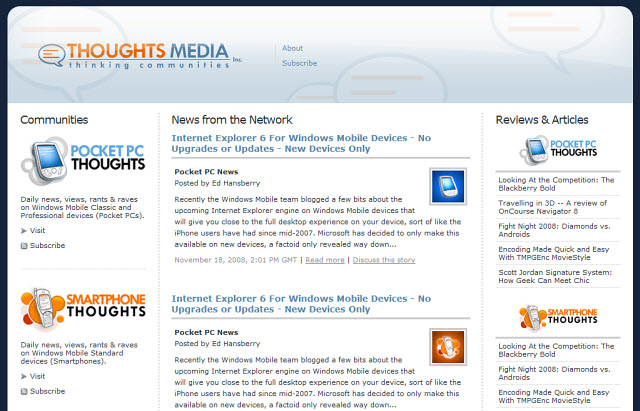Open TMPGEnc MovieStyle article under Pocket PC

(x=553, y=253)
